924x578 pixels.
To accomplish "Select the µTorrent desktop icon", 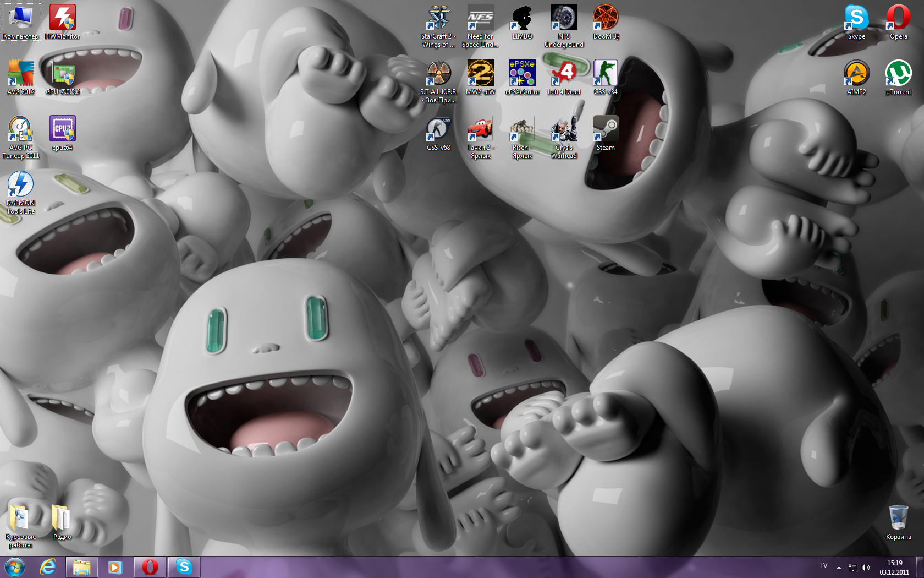I will 898,78.
